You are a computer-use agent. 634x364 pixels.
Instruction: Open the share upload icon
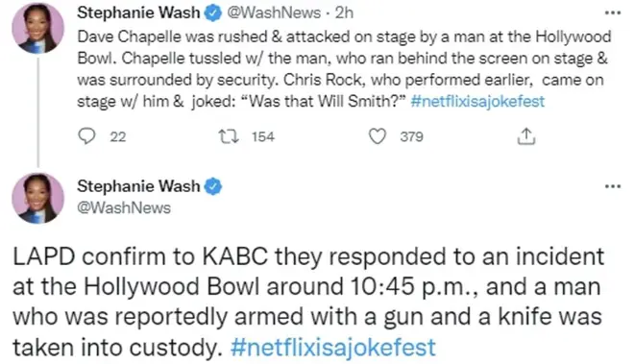click(x=526, y=136)
